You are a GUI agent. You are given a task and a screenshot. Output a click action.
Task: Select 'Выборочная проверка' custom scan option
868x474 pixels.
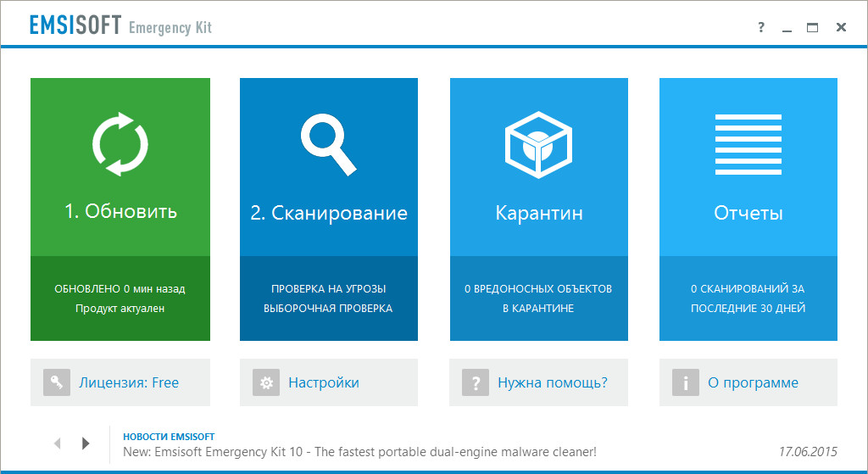328,309
